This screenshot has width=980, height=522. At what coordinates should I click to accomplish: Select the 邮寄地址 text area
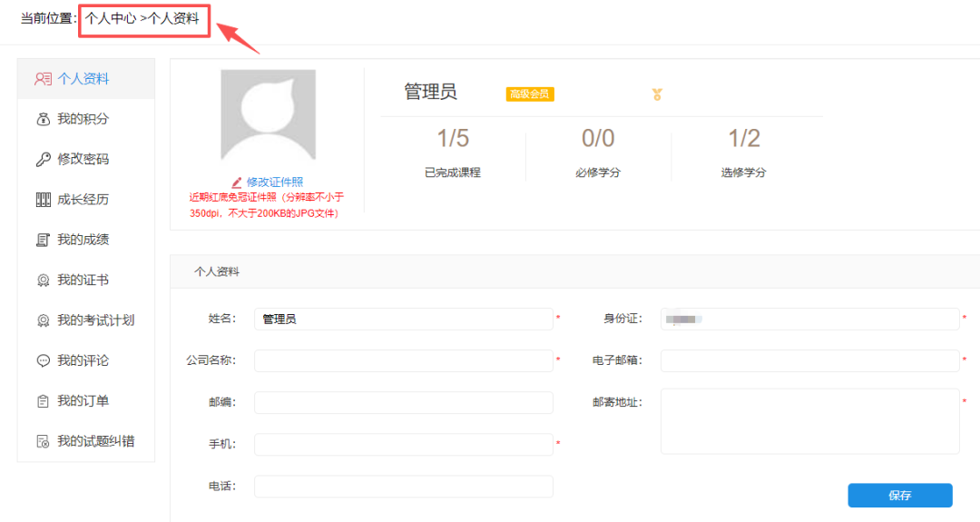[x=809, y=421]
